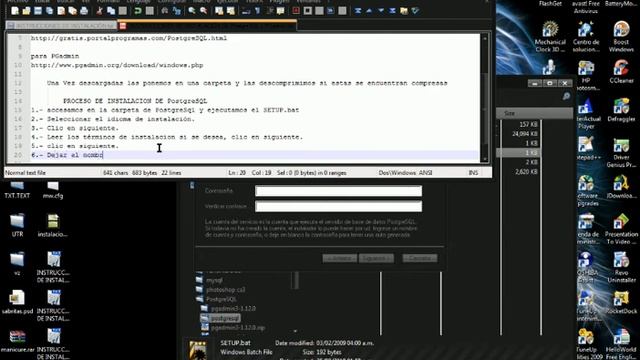Click the Stop Recording macro icon
The height and width of the screenshot is (360, 640).
(308, 11)
